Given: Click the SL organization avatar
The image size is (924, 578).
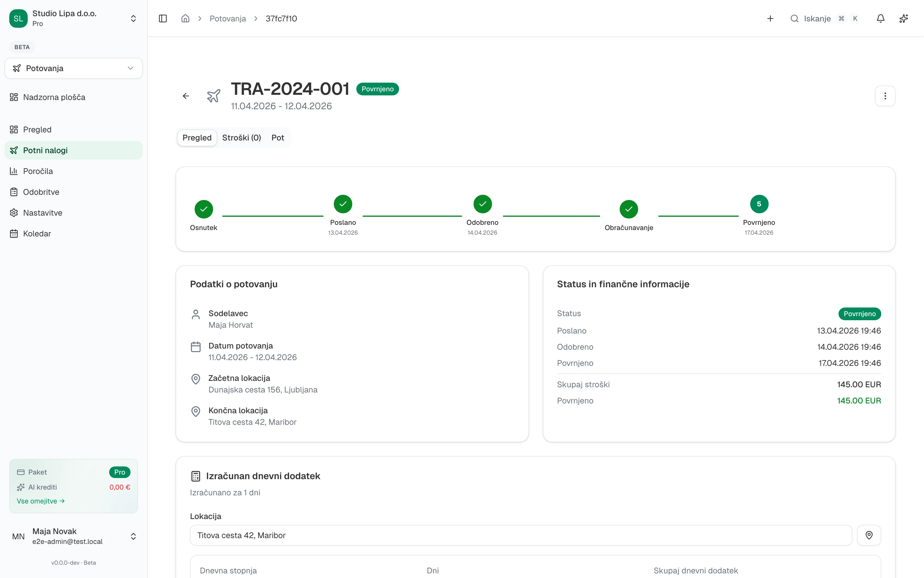Looking at the screenshot, I should point(18,18).
